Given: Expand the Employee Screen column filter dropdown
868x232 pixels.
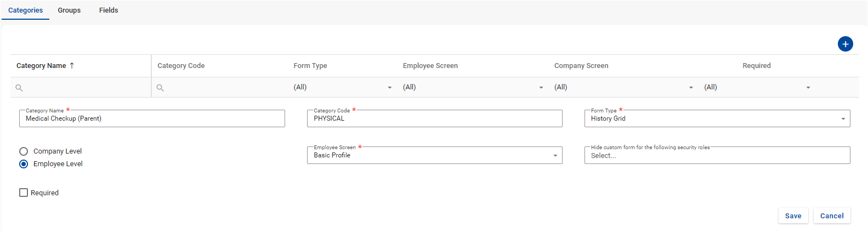Looking at the screenshot, I should pyautogui.click(x=541, y=88).
